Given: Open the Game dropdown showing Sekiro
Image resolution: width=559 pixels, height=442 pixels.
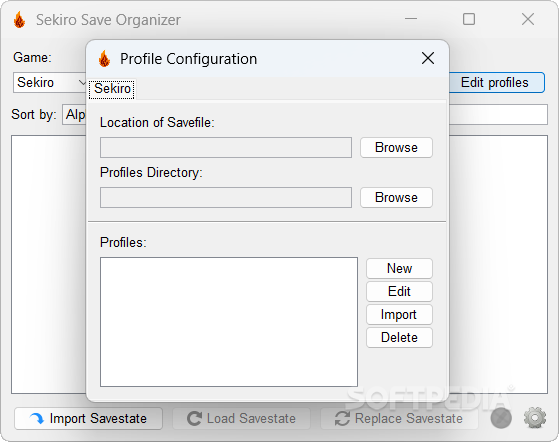Looking at the screenshot, I should tap(50, 82).
